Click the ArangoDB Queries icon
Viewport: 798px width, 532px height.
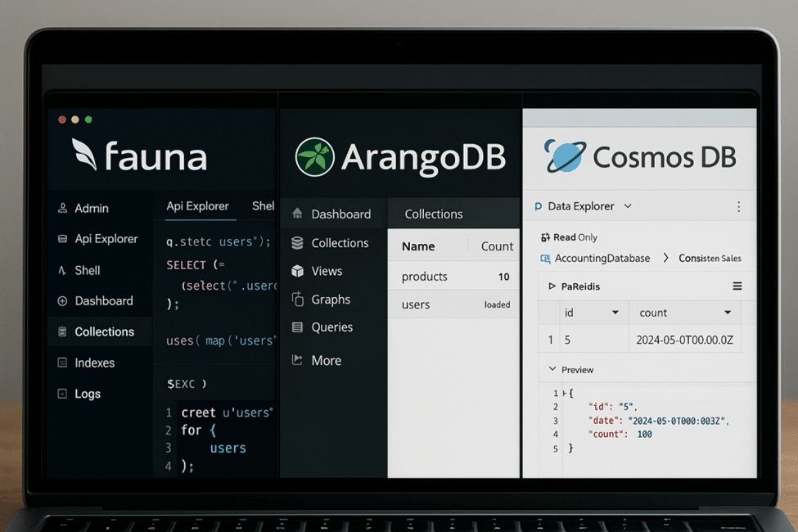click(x=298, y=327)
